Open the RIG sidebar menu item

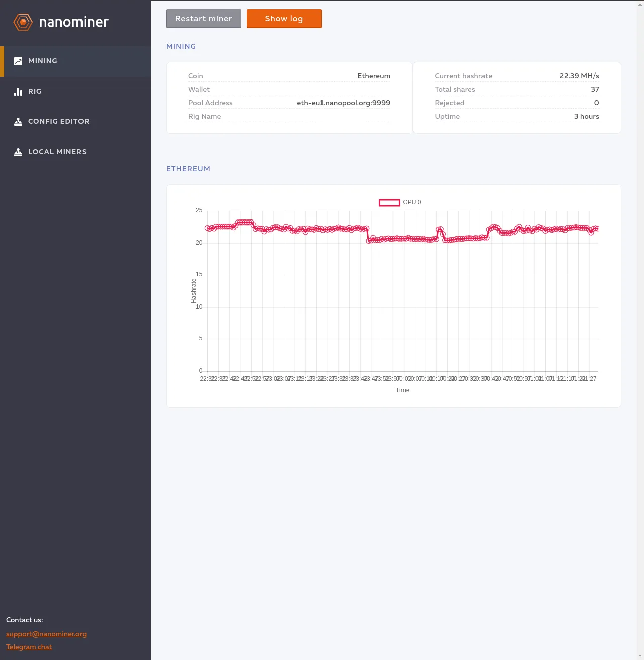[x=75, y=92]
